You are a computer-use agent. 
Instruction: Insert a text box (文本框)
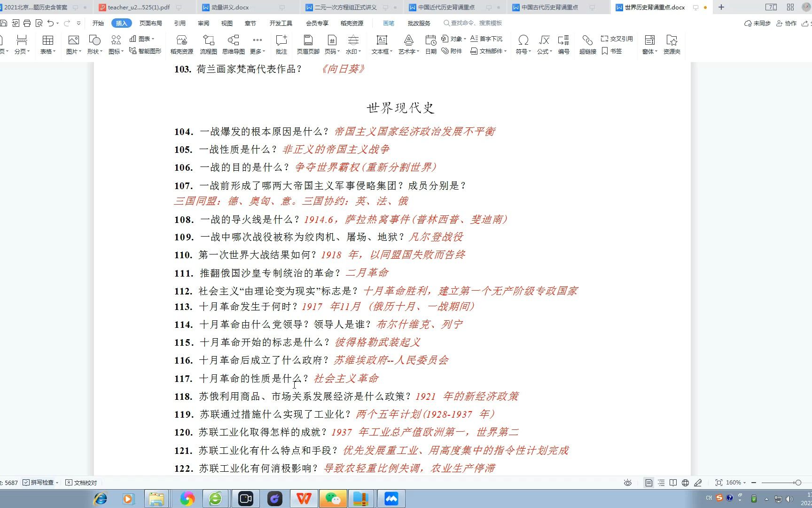(382, 45)
